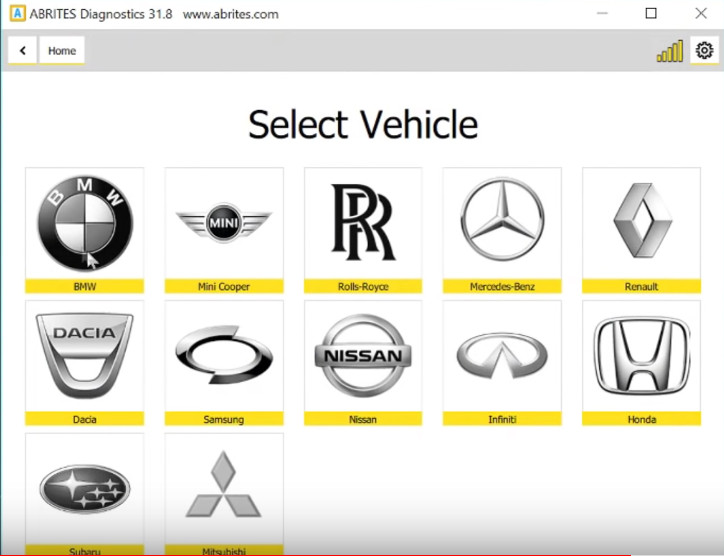Pick the Mitsubishi three-diamond logo
This screenshot has width=724, height=556.
point(223,484)
